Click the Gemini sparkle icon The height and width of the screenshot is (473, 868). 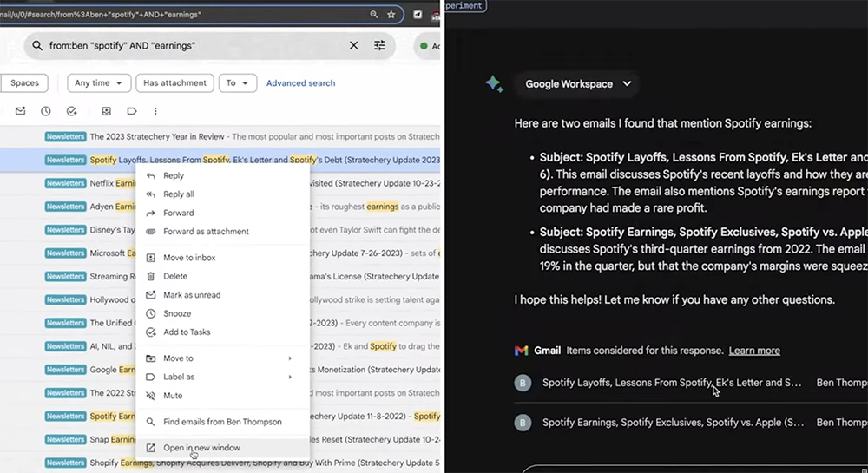click(x=494, y=83)
